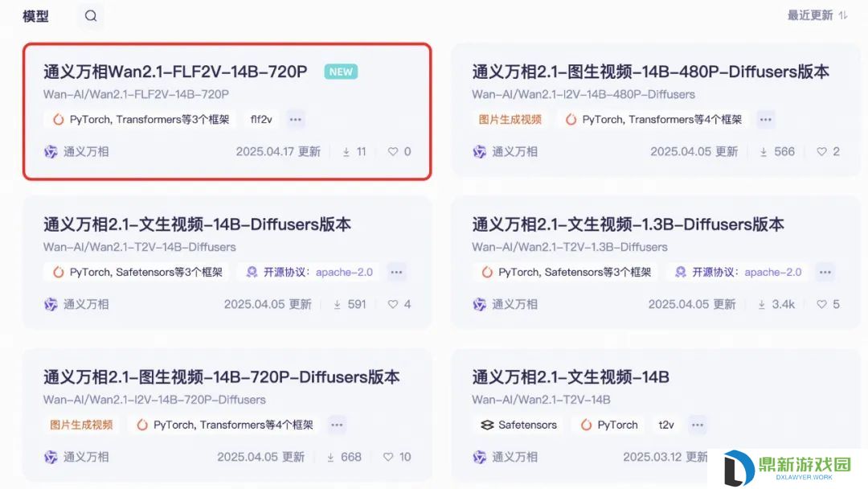The height and width of the screenshot is (489, 868).
Task: Like the FLF2V-14B-720P model (heart 0)
Action: 392,152
